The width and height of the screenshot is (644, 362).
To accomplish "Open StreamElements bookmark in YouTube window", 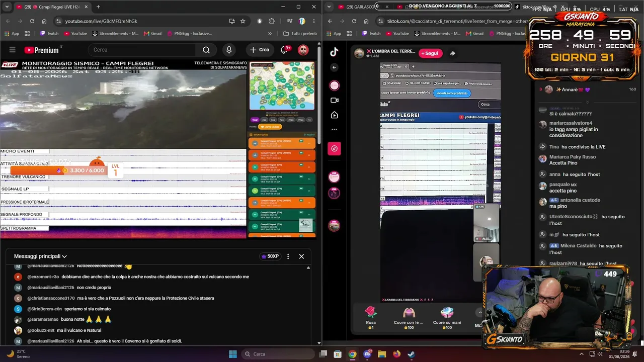I will [x=115, y=34].
